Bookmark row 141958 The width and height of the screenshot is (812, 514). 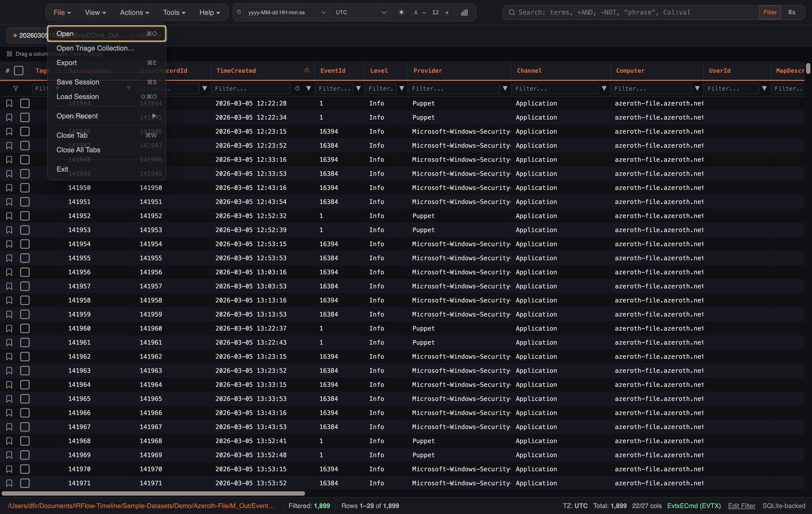pyautogui.click(x=9, y=300)
